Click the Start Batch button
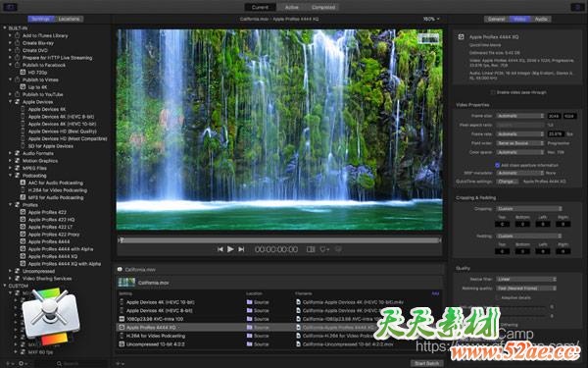This screenshot has width=588, height=368. point(427,363)
